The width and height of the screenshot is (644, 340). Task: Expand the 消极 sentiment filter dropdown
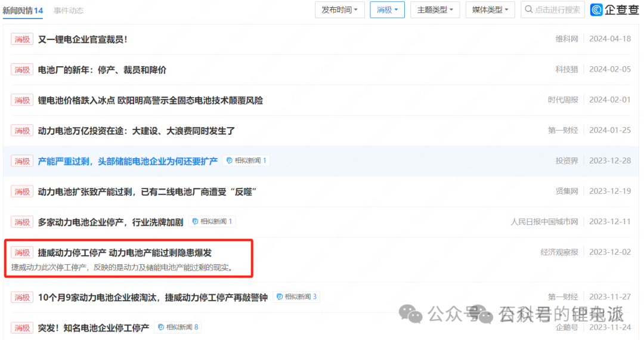387,10
